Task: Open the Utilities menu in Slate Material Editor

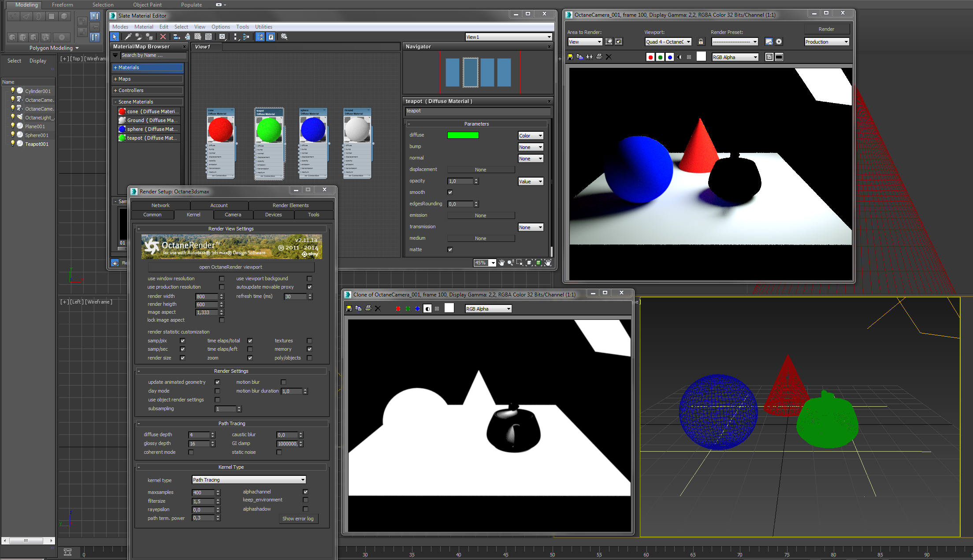Action: pos(264,27)
